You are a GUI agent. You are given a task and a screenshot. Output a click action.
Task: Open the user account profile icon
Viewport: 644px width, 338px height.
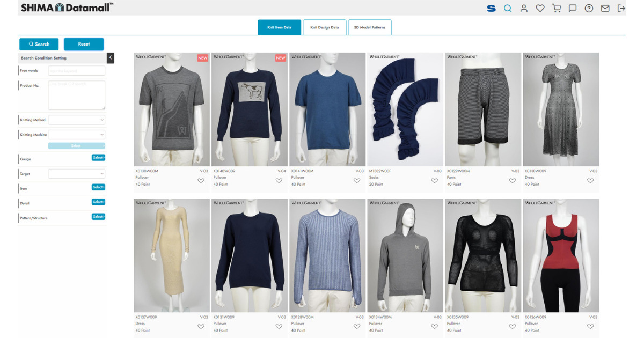524,8
